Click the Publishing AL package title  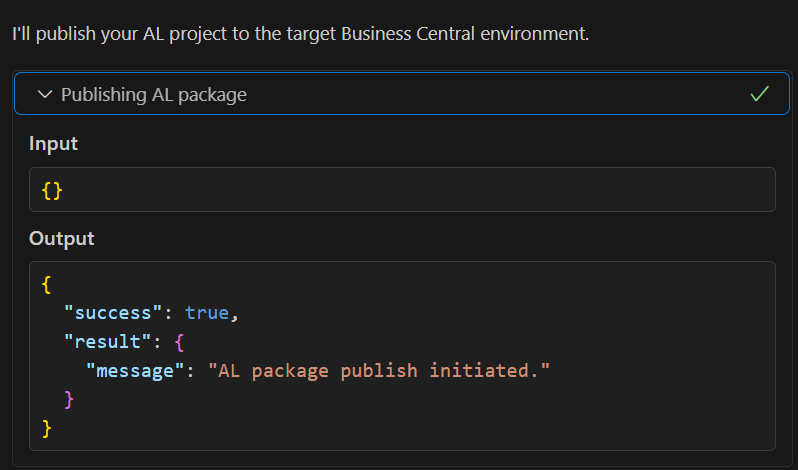153,95
